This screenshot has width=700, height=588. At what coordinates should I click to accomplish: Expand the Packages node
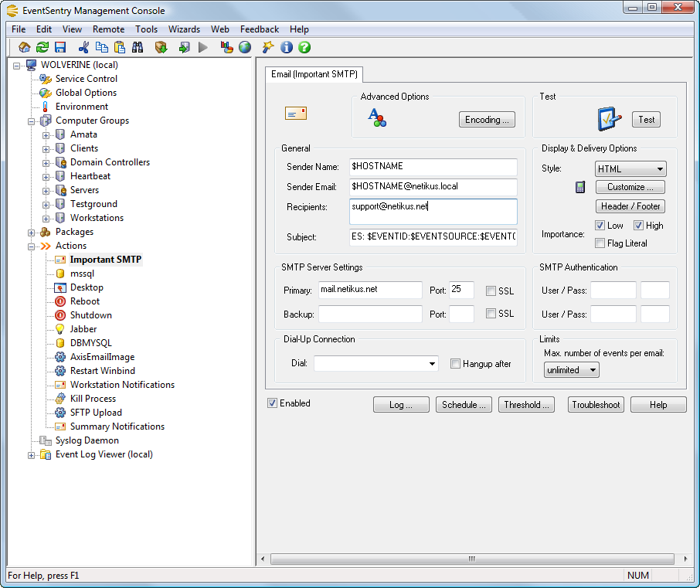(x=31, y=233)
